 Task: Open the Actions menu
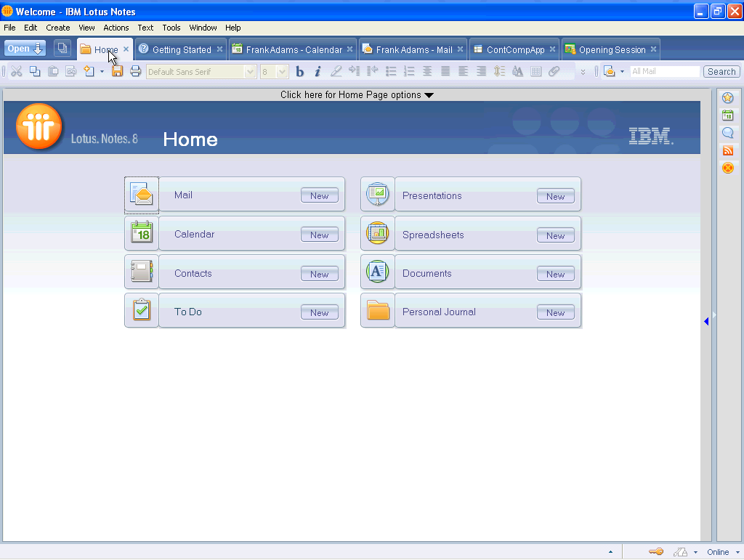(x=116, y=28)
